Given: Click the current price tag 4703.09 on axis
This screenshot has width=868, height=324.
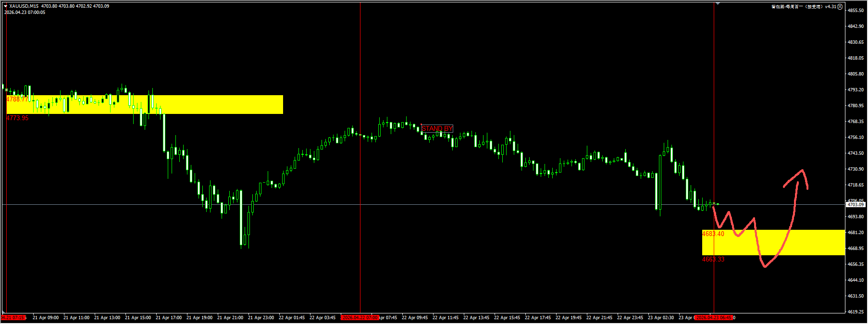Looking at the screenshot, I should point(856,205).
